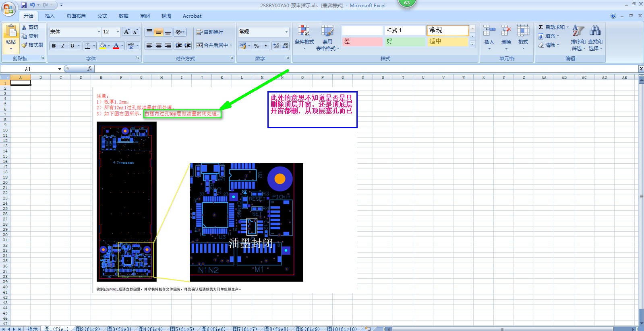
Task: Increase font size with large A
Action: (x=126, y=32)
